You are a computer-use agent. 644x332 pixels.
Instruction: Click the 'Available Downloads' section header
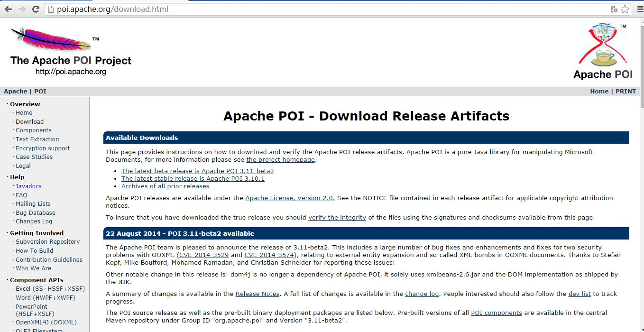(x=366, y=138)
